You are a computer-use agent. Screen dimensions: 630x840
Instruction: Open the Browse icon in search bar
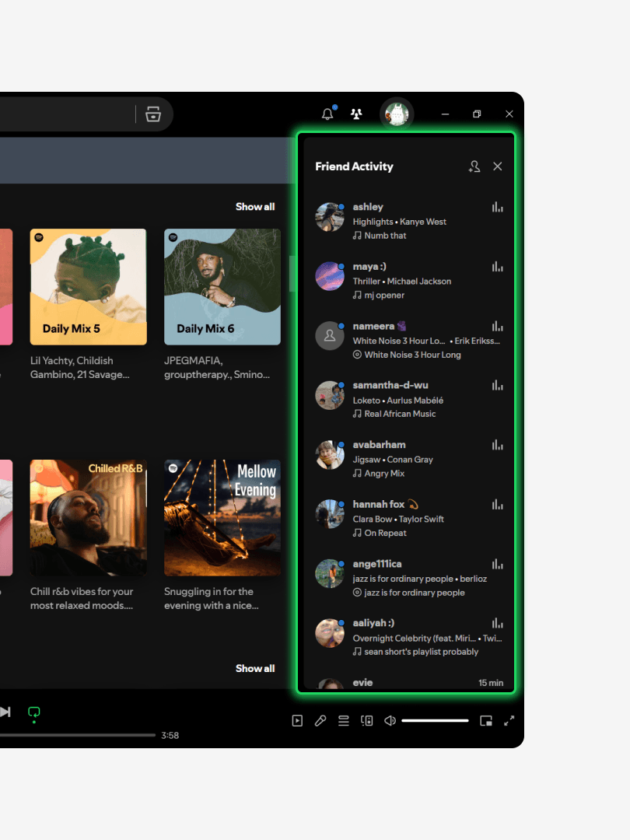(153, 114)
